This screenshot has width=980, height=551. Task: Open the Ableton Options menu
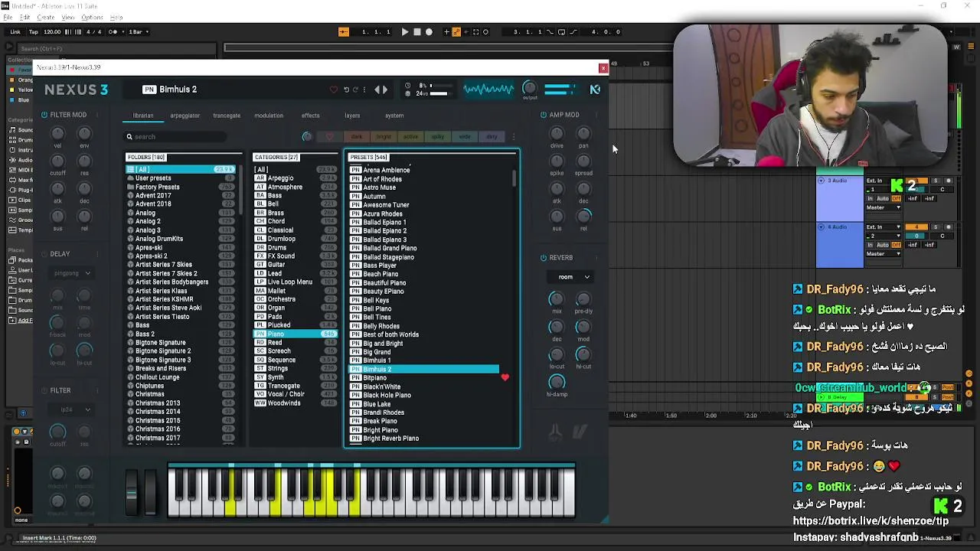[x=92, y=17]
